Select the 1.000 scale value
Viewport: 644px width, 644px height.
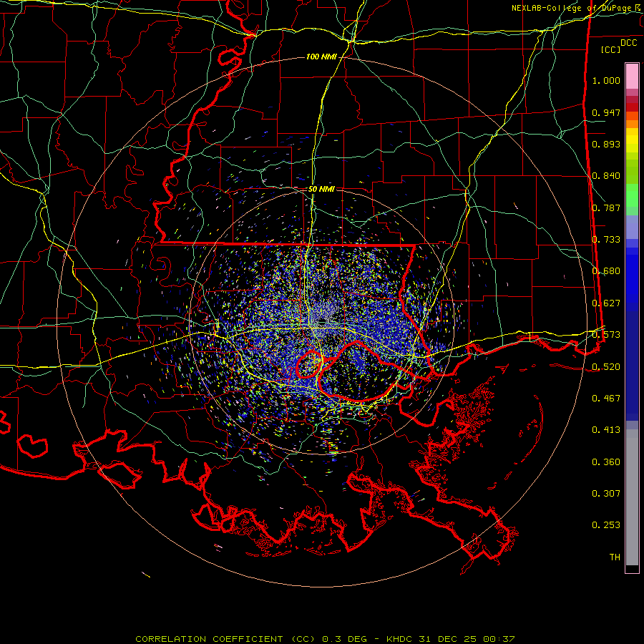point(606,80)
